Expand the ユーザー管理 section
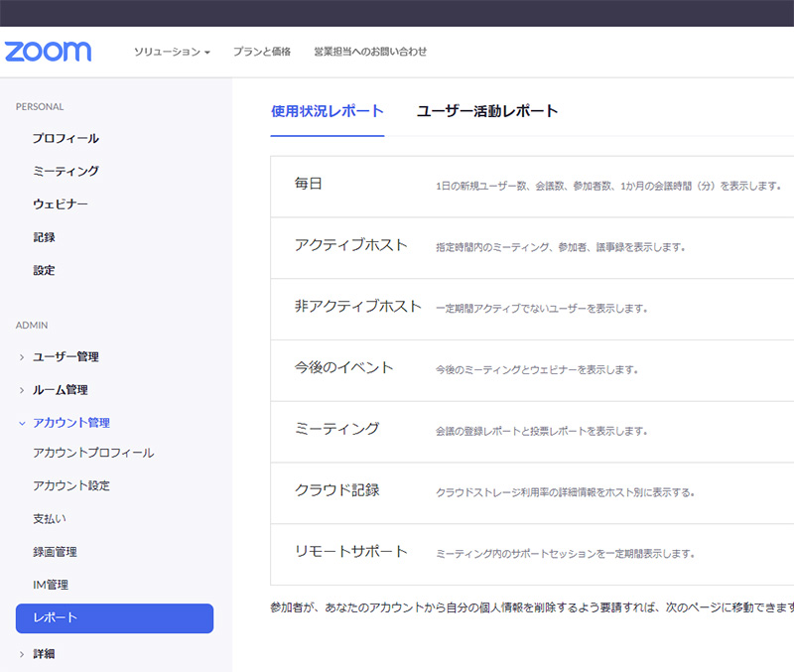794x672 pixels. coord(66,356)
